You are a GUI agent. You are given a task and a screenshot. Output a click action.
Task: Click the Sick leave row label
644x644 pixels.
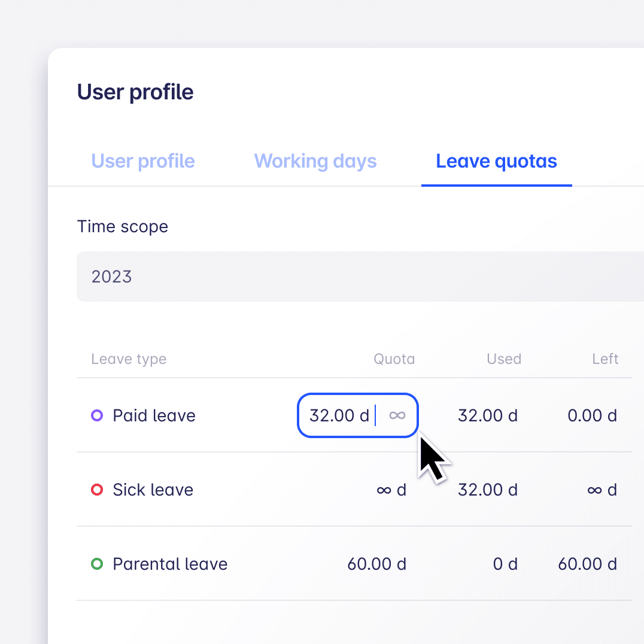[x=153, y=490]
